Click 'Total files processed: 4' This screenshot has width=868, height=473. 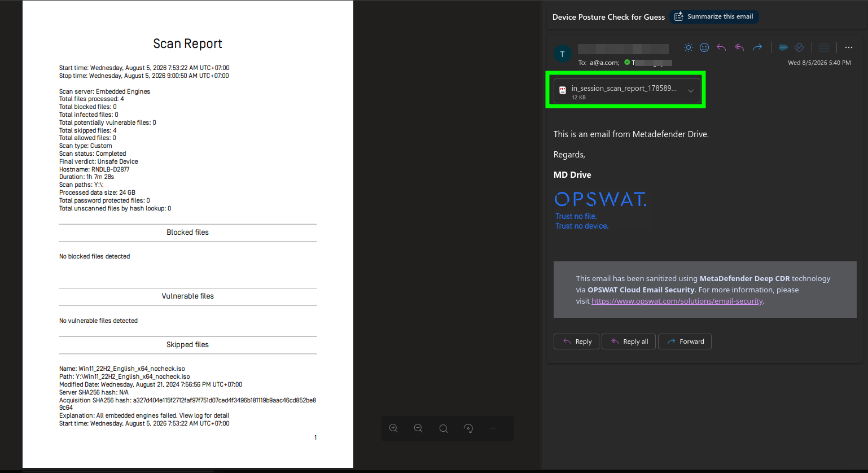[91, 99]
